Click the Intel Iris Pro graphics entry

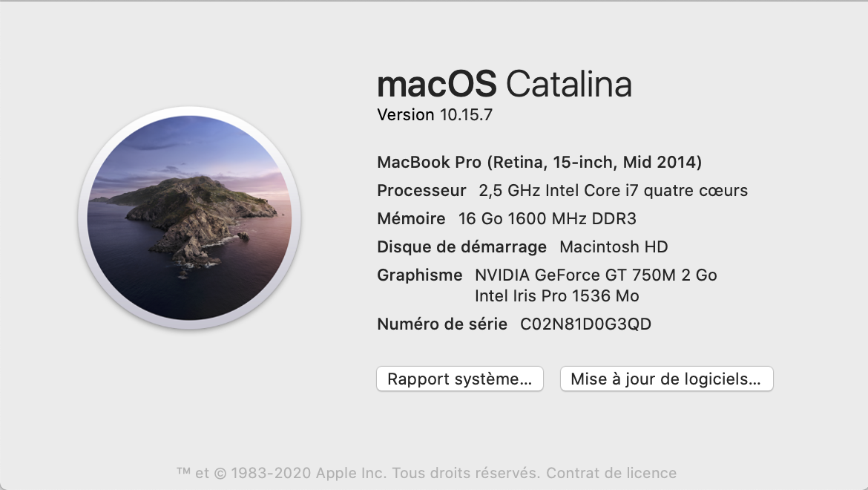pyautogui.click(x=558, y=295)
